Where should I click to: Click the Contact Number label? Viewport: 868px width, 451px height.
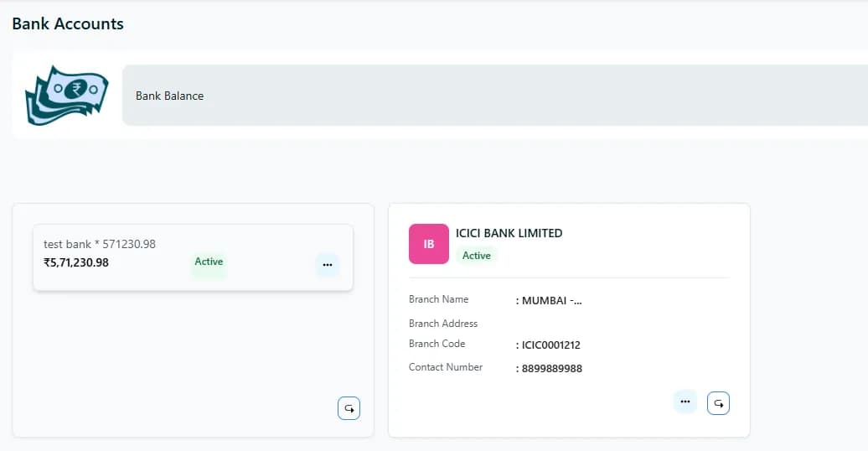446,367
